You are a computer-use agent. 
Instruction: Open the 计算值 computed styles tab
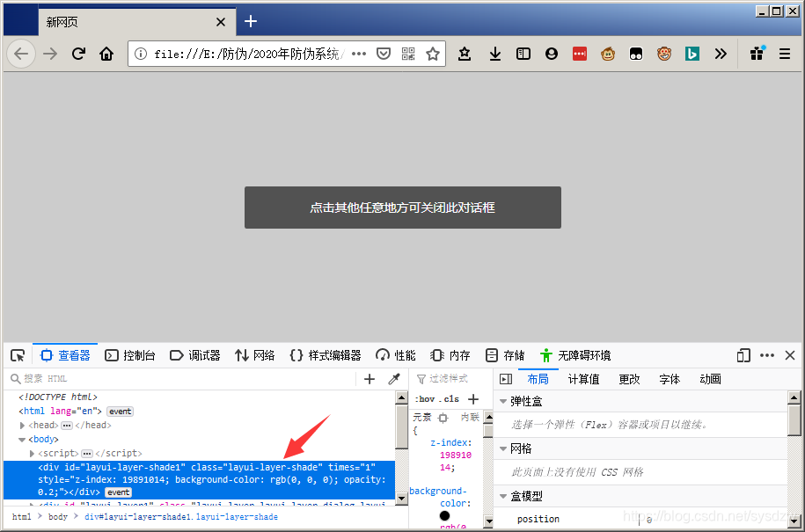(x=584, y=378)
